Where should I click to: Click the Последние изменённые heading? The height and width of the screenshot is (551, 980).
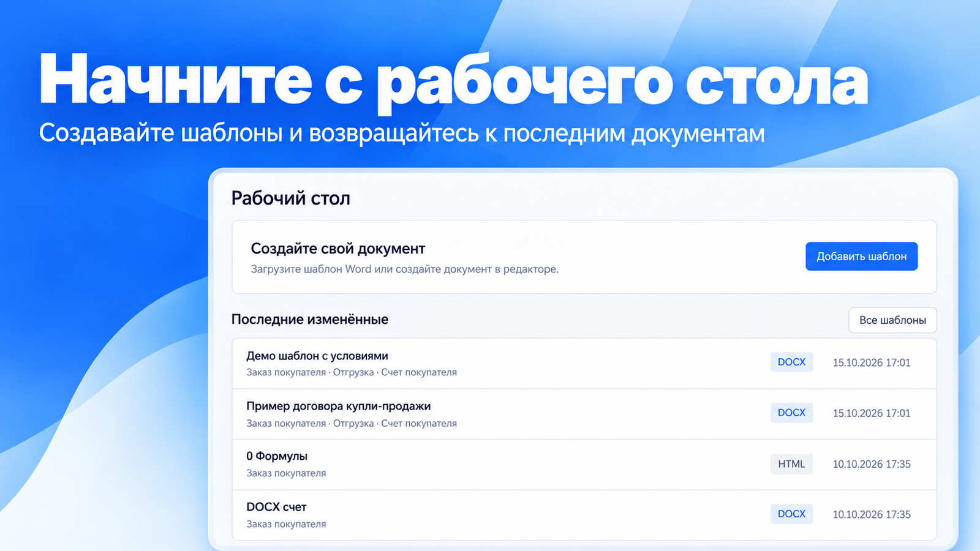point(310,320)
